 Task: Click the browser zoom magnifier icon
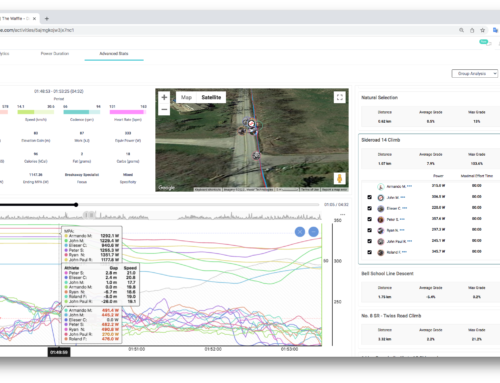[x=462, y=30]
